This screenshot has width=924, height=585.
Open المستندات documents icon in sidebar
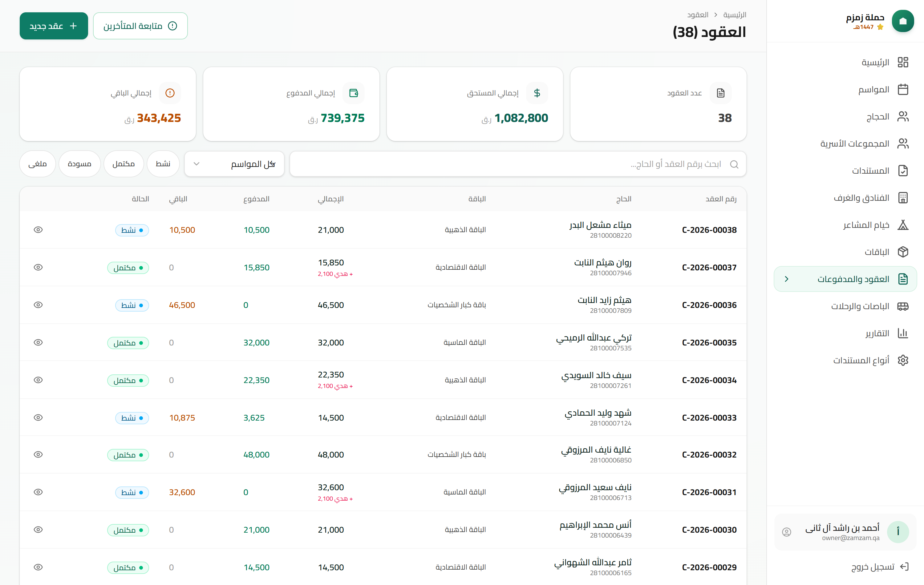click(x=903, y=171)
